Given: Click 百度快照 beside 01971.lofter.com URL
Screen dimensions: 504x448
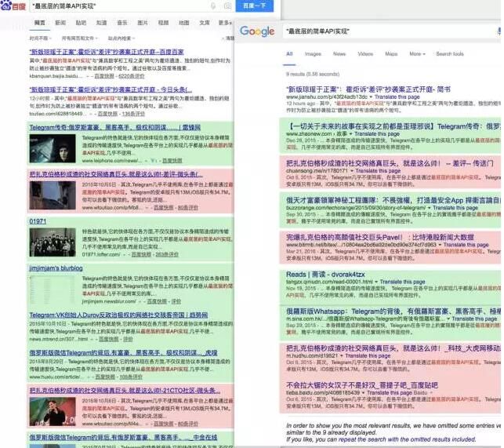Looking at the screenshot, I should (x=141, y=254).
